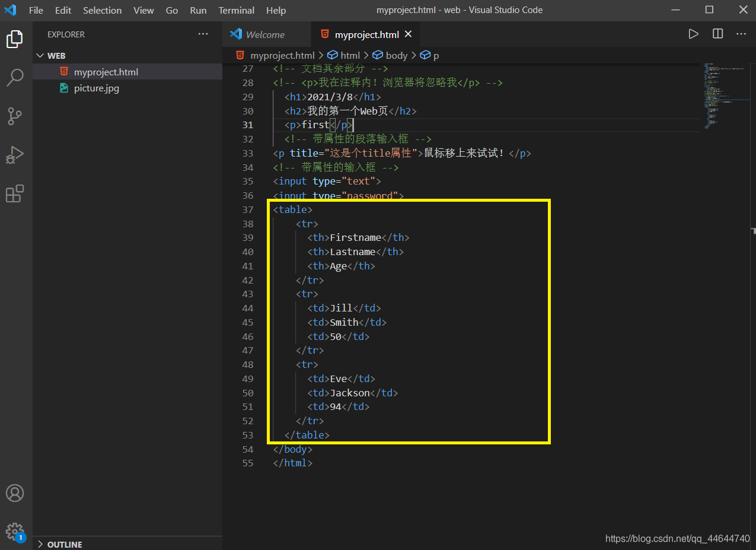Open the Terminal menu
Image resolution: width=756 pixels, height=550 pixels.
[237, 10]
